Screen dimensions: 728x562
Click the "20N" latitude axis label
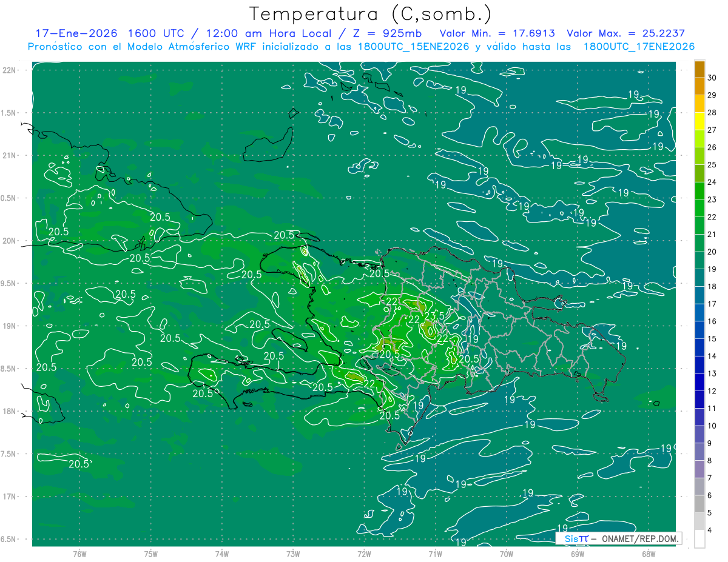pyautogui.click(x=10, y=241)
